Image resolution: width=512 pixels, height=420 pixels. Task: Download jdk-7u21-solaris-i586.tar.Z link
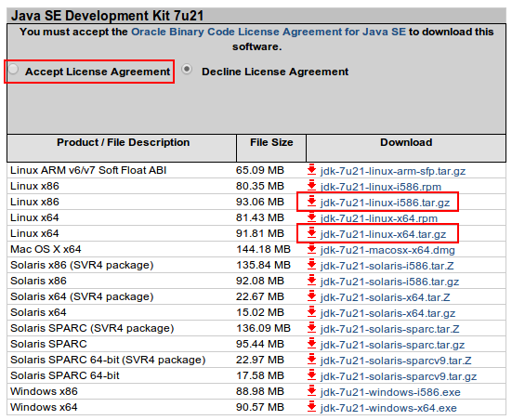pos(387,266)
